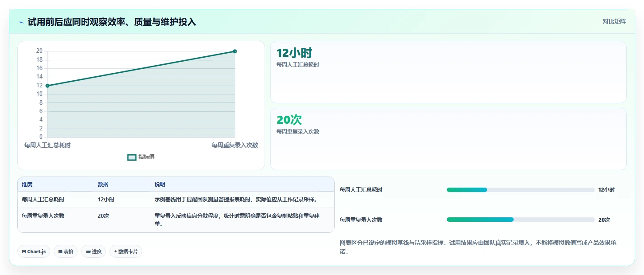
Task: Click the chart data point at value 20
Action: (235, 51)
